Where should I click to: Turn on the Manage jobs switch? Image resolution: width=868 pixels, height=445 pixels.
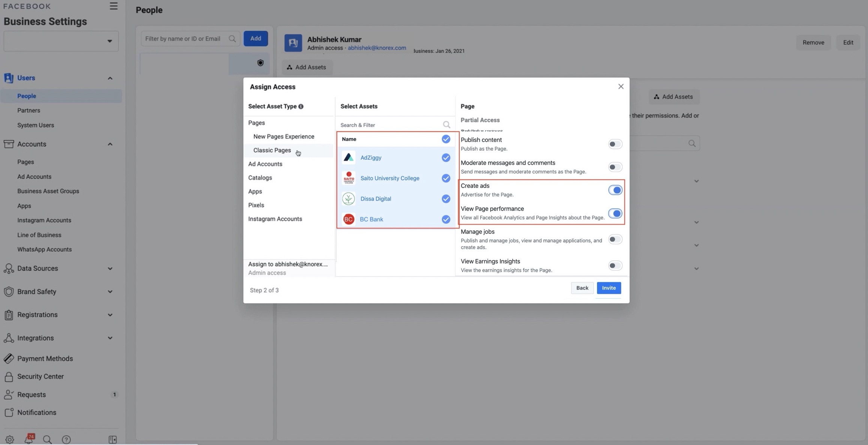[615, 239]
